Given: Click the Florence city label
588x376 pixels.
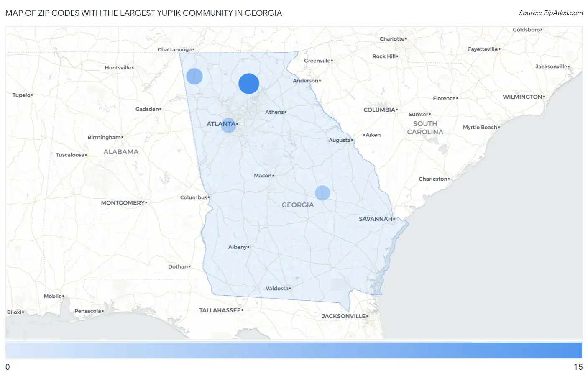Looking at the screenshot, I should point(444,99).
